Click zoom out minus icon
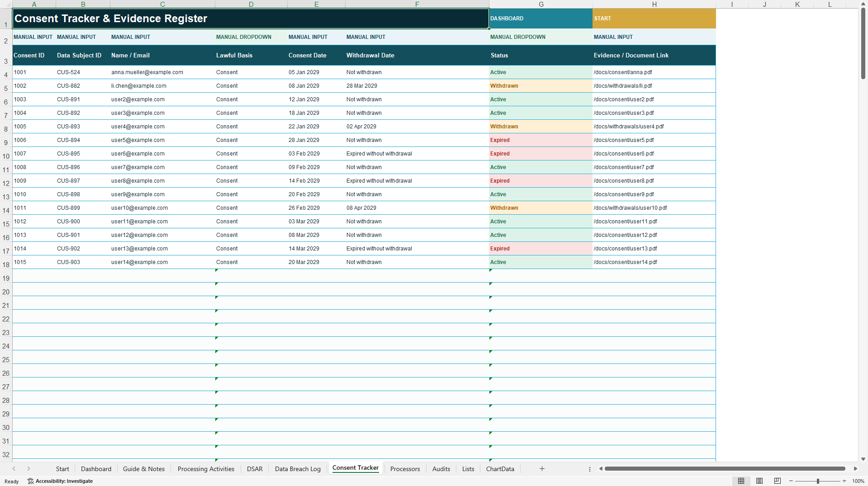The image size is (868, 486). click(x=791, y=481)
